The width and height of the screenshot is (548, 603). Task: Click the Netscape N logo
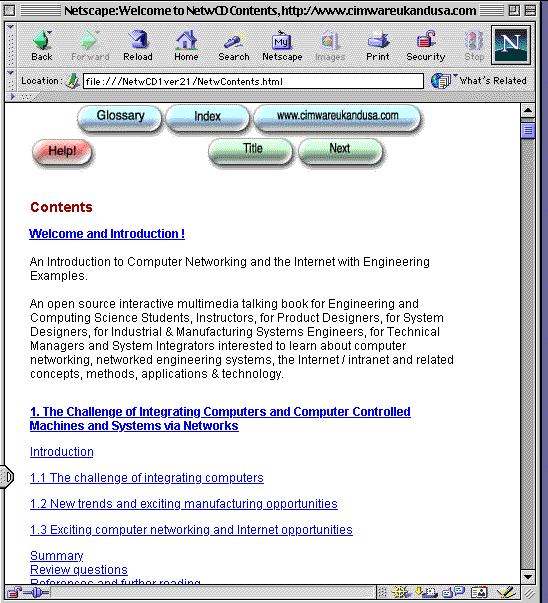[511, 45]
